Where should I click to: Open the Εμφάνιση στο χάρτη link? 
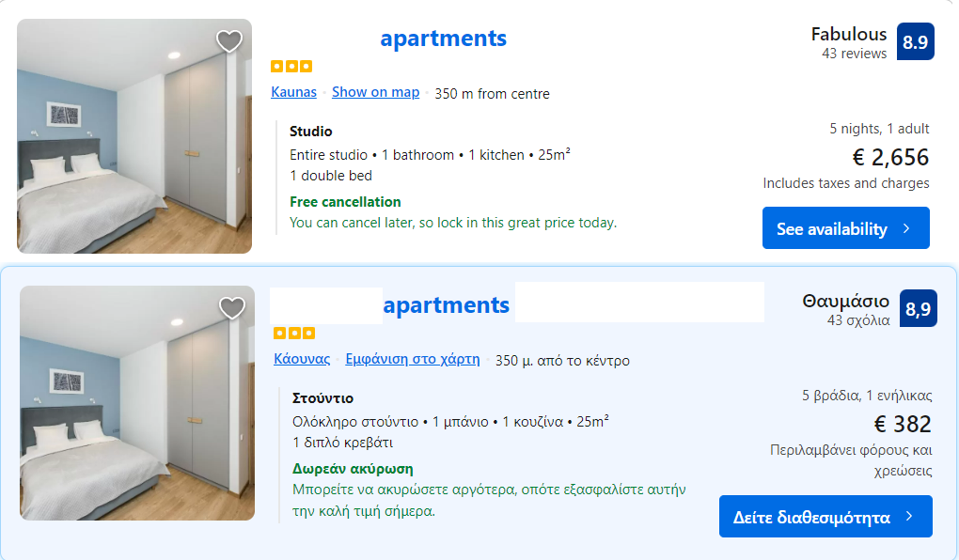pos(412,359)
